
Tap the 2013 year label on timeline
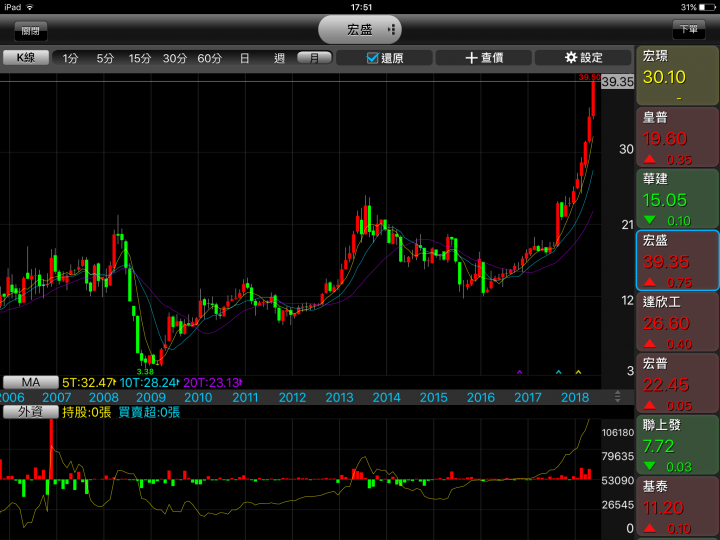click(339, 397)
